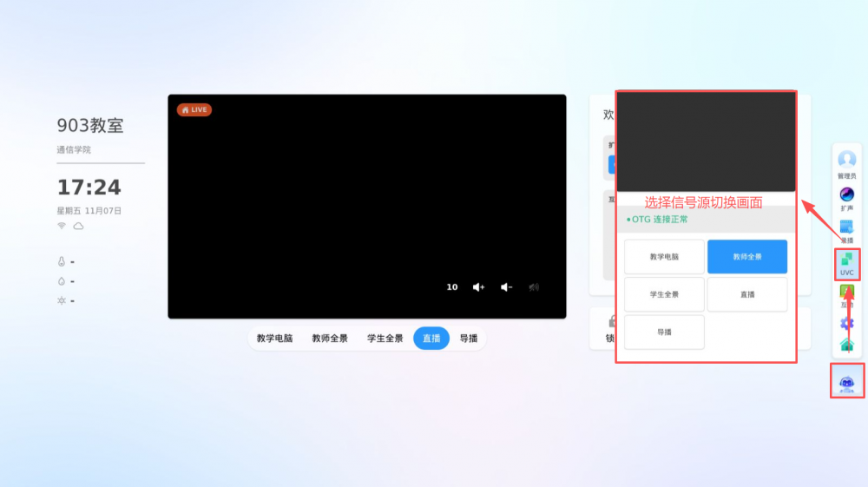This screenshot has width=868, height=487.
Task: Switch to 教学电脑 tab below video
Action: coord(274,339)
